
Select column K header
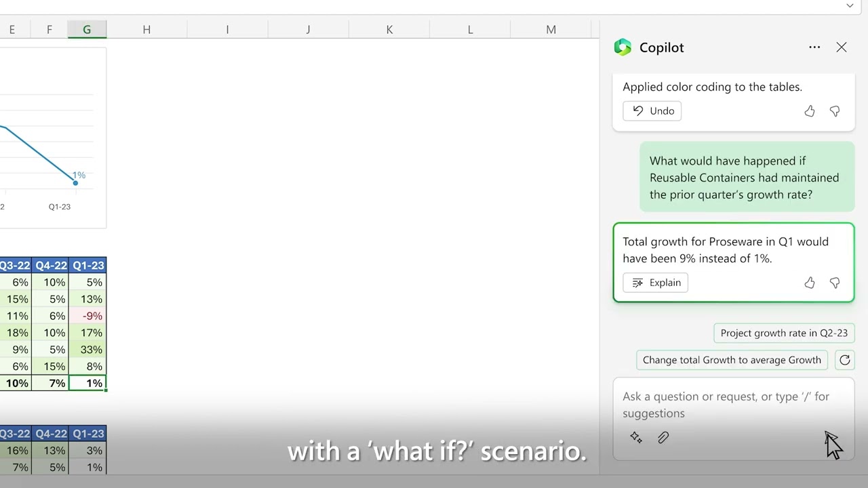(389, 30)
